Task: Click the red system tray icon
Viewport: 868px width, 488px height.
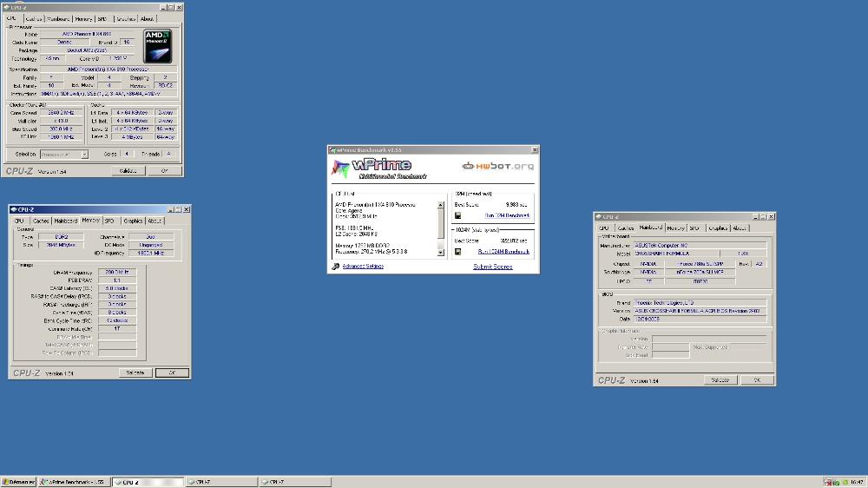Action: (x=827, y=483)
